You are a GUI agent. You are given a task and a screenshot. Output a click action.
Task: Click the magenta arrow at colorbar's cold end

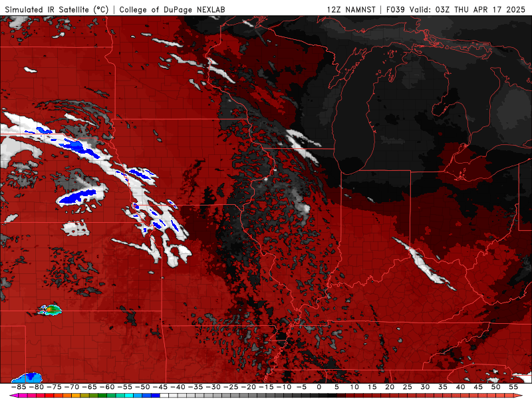pyautogui.click(x=13, y=396)
